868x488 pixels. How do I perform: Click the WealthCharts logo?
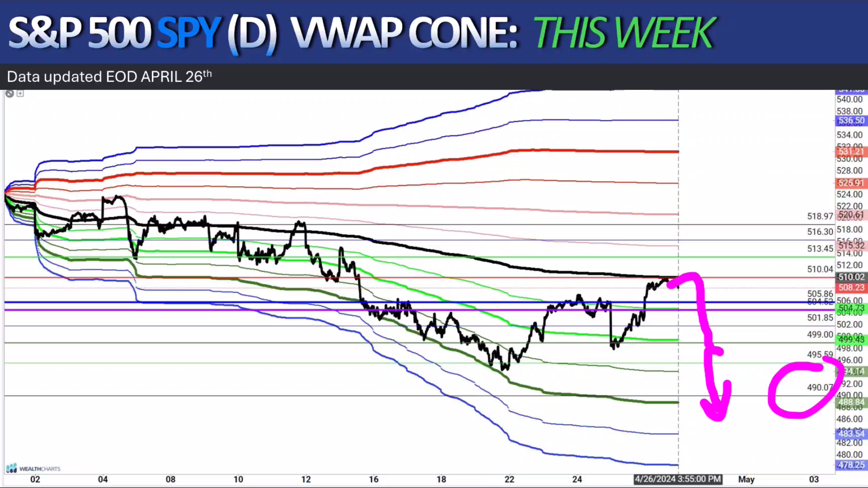(x=33, y=468)
